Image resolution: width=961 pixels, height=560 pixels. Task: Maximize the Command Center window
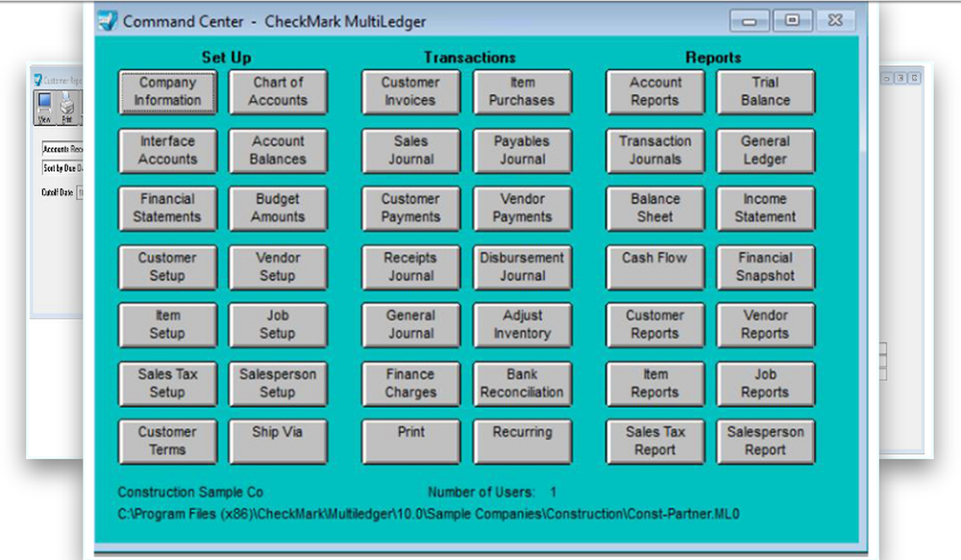click(x=793, y=21)
